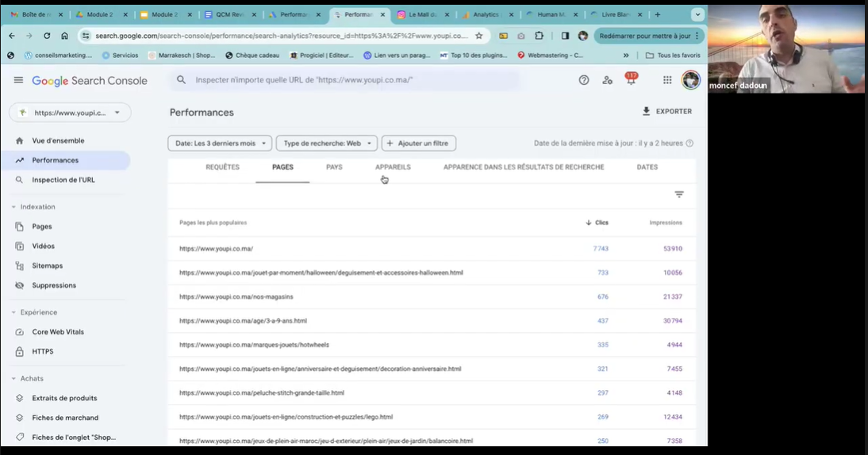Open users and permissions icon
The height and width of the screenshot is (455, 868).
[x=607, y=80]
